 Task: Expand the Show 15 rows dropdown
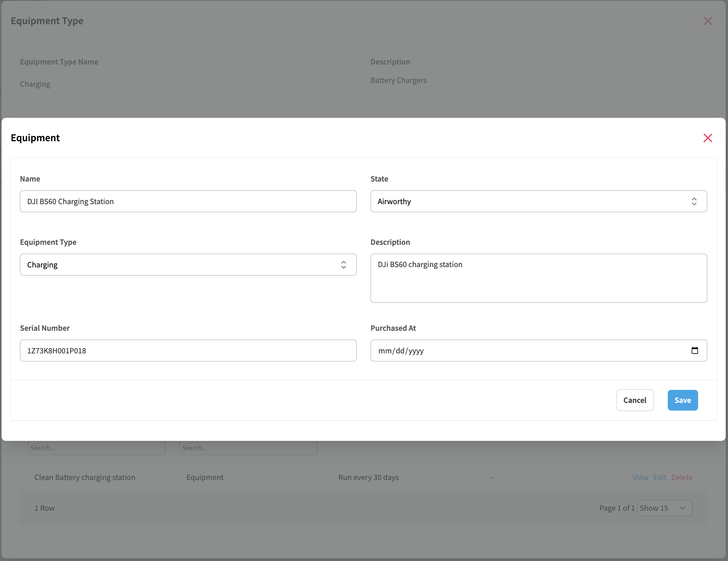665,508
